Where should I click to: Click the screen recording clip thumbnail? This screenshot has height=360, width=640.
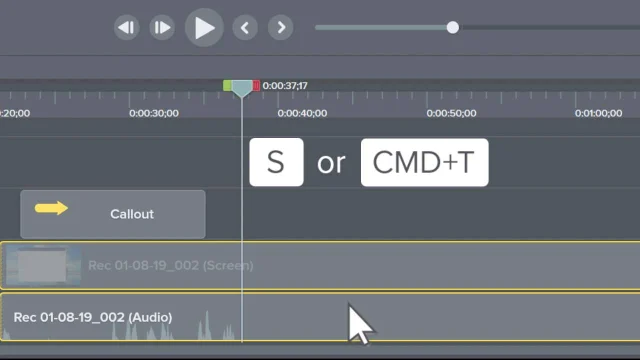(x=43, y=265)
